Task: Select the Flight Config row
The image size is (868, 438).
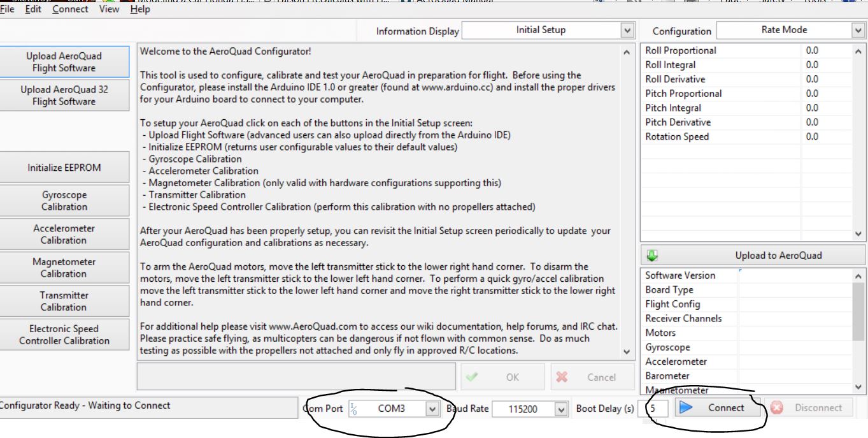Action: click(x=746, y=304)
